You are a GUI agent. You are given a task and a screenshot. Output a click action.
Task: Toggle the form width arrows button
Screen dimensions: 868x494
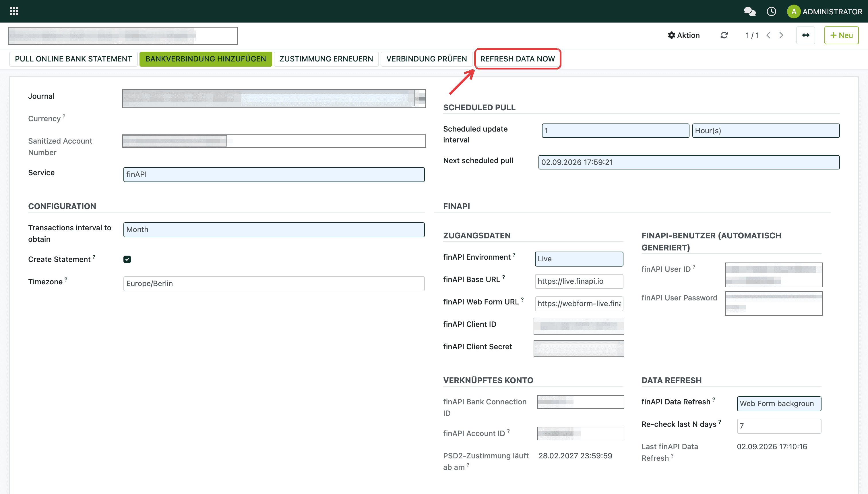point(806,35)
